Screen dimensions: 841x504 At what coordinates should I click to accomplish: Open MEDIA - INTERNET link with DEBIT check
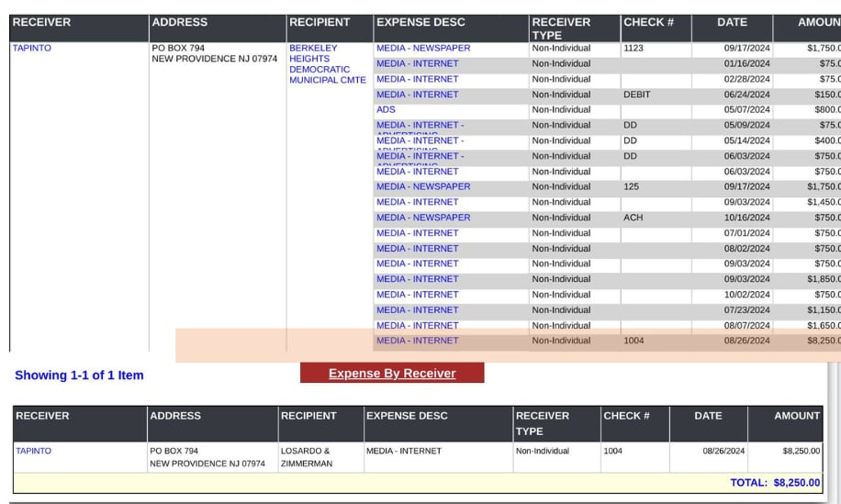pos(417,95)
